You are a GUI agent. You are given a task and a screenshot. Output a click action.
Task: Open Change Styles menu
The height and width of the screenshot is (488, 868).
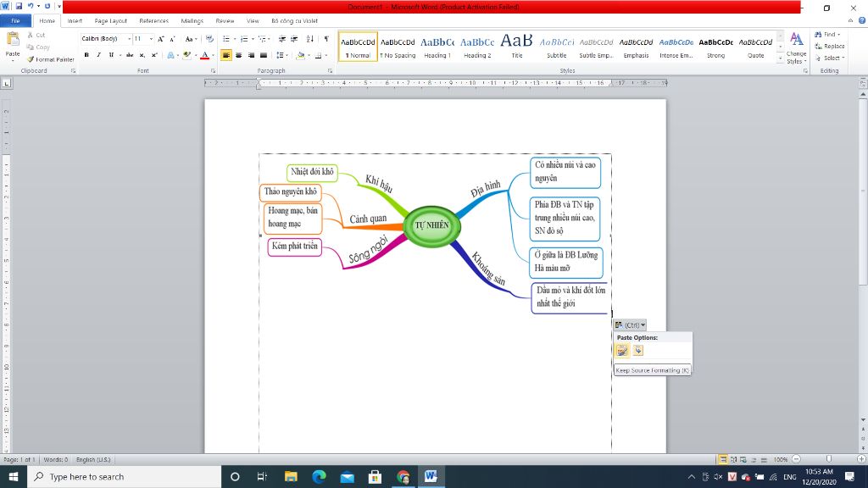click(797, 48)
